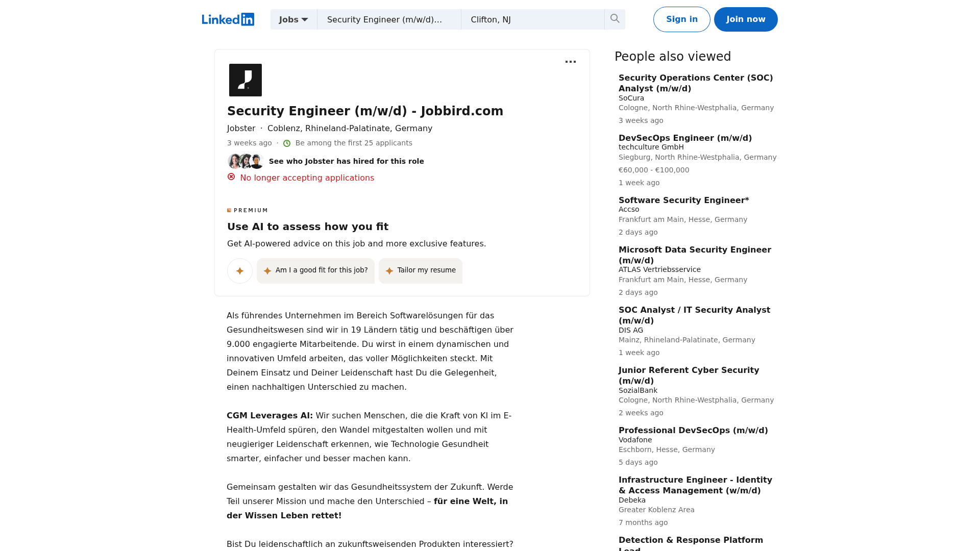Select the Join now button
980x551 pixels.
click(746, 19)
